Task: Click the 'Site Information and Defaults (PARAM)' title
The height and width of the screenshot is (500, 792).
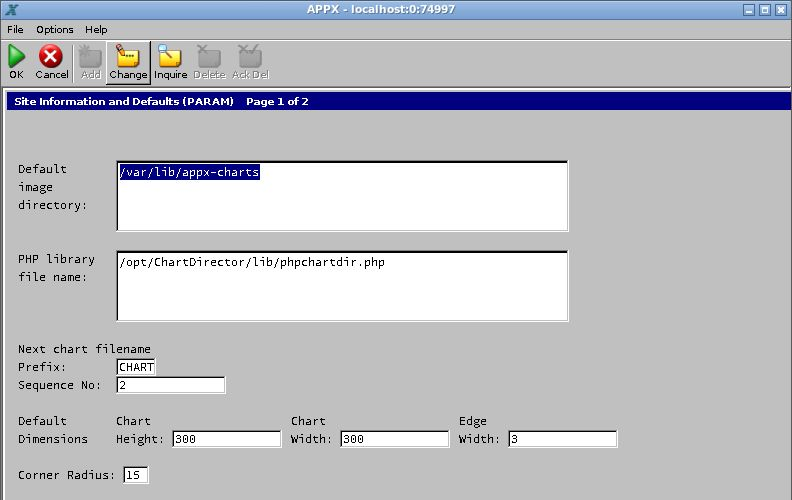Action: (x=124, y=102)
